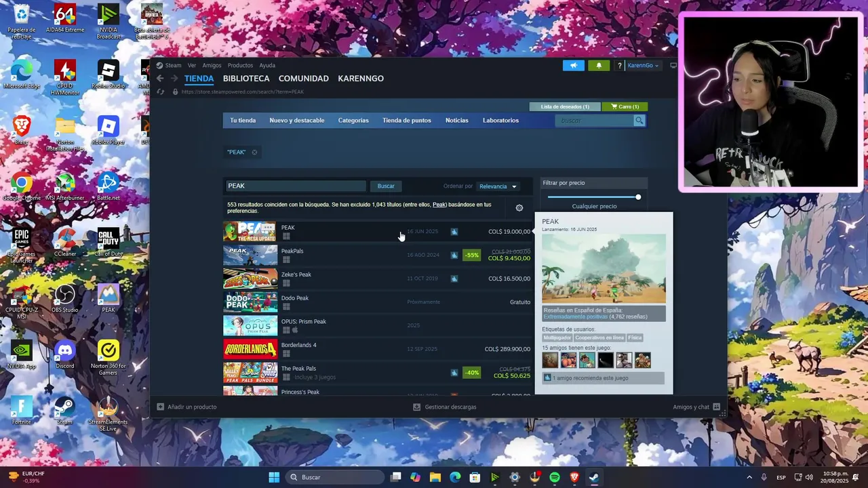Open the Call of Duty desktop shortcut

(x=108, y=243)
